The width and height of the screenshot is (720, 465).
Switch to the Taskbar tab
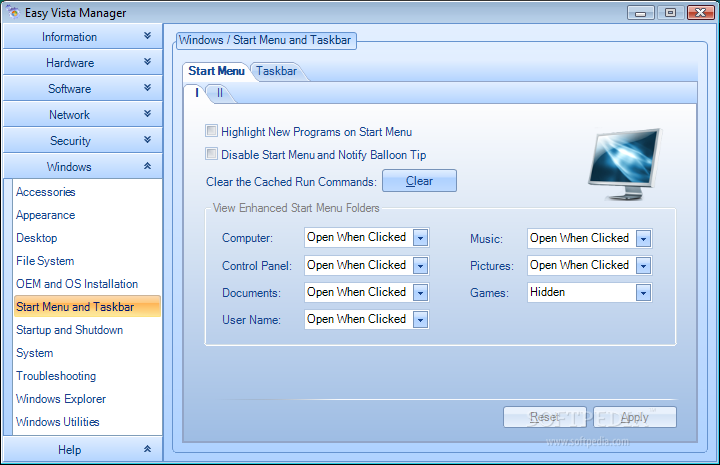tap(276, 71)
